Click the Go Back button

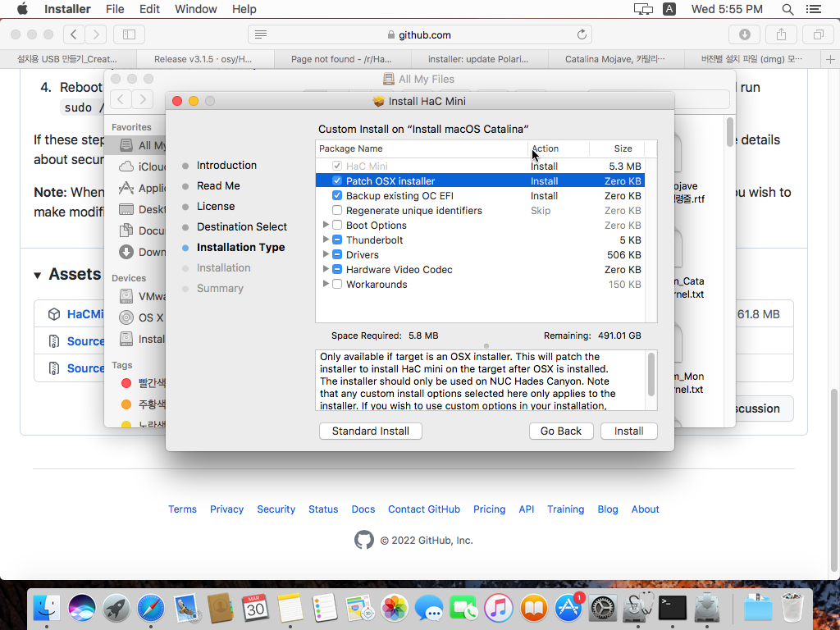point(561,431)
